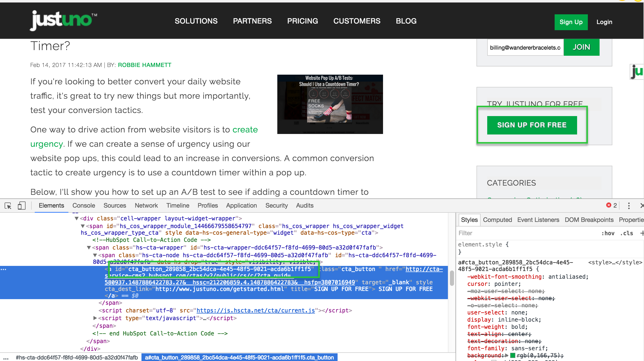Activate the inspect element picker icon

[x=8, y=206]
